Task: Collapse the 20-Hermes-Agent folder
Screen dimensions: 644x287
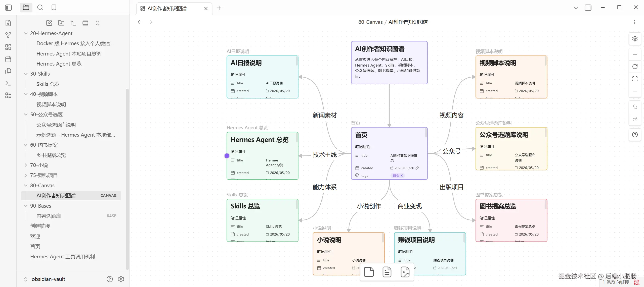Action: (26, 33)
